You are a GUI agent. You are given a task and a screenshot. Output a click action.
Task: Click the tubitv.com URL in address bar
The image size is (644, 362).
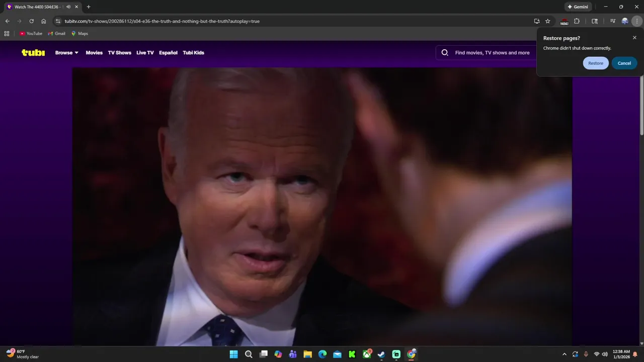162,21
